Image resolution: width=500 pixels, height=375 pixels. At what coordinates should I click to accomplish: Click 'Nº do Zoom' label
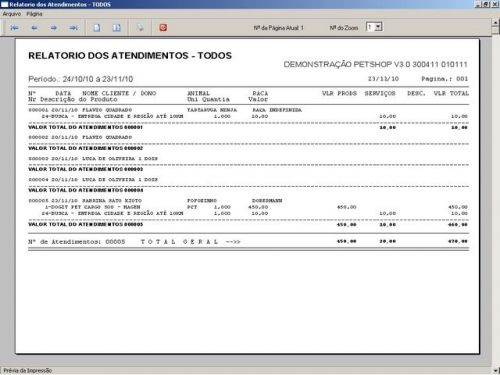tap(344, 28)
